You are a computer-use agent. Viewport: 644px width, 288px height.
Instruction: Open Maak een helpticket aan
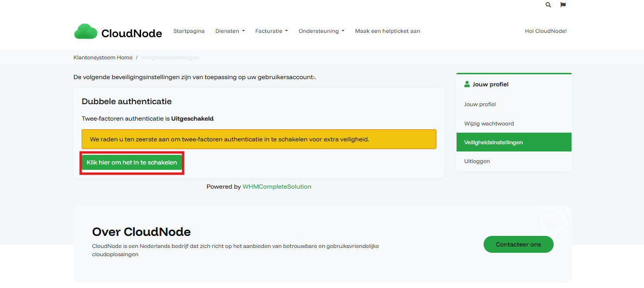point(387,31)
